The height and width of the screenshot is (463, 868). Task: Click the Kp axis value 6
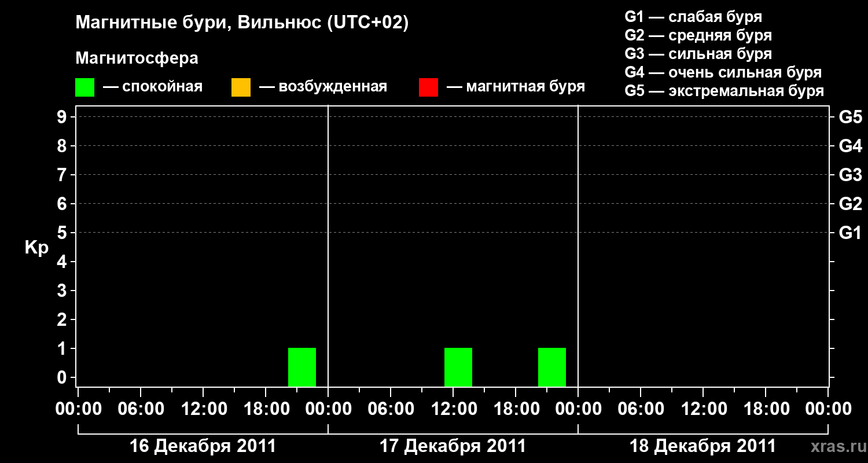pos(63,204)
